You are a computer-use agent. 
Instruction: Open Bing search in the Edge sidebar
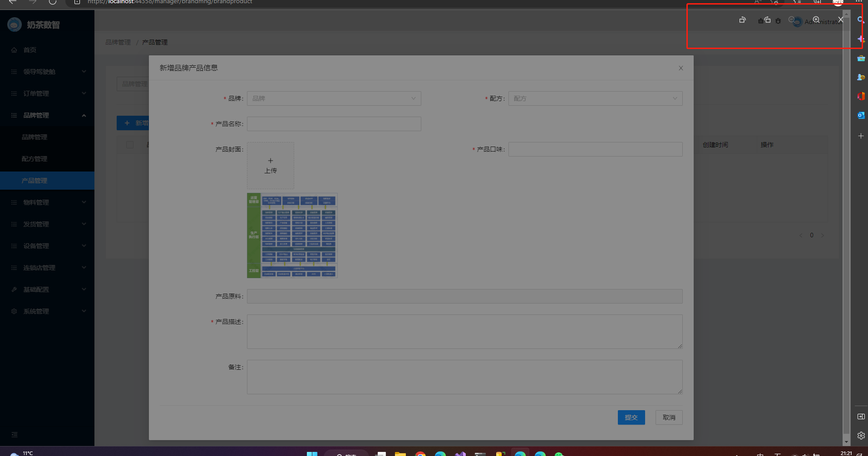point(860,20)
